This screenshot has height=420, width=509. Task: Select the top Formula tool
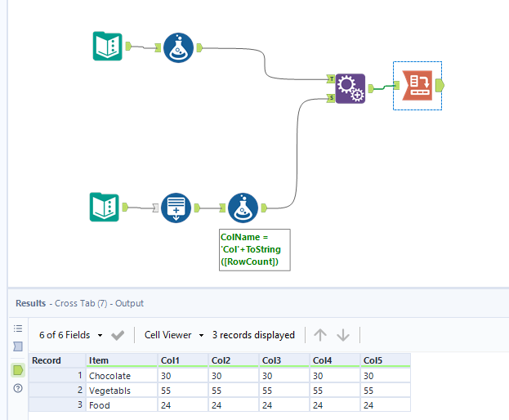pos(177,47)
